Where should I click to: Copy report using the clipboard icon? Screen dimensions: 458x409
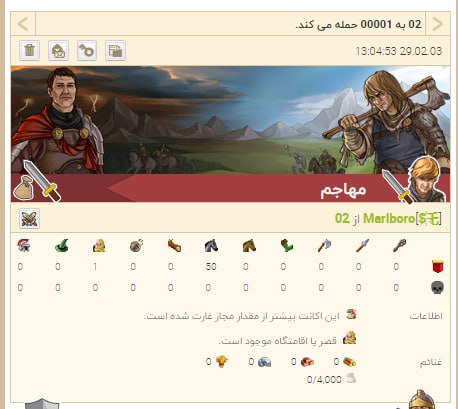click(x=115, y=51)
